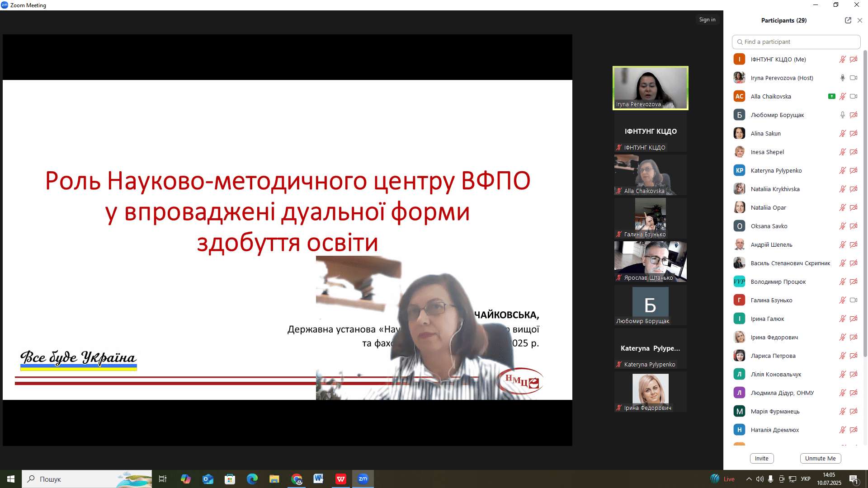Open Microsoft Edge from the taskbar

point(252,479)
